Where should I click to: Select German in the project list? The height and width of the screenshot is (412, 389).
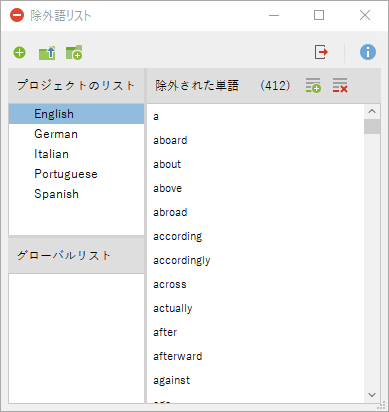[76, 134]
